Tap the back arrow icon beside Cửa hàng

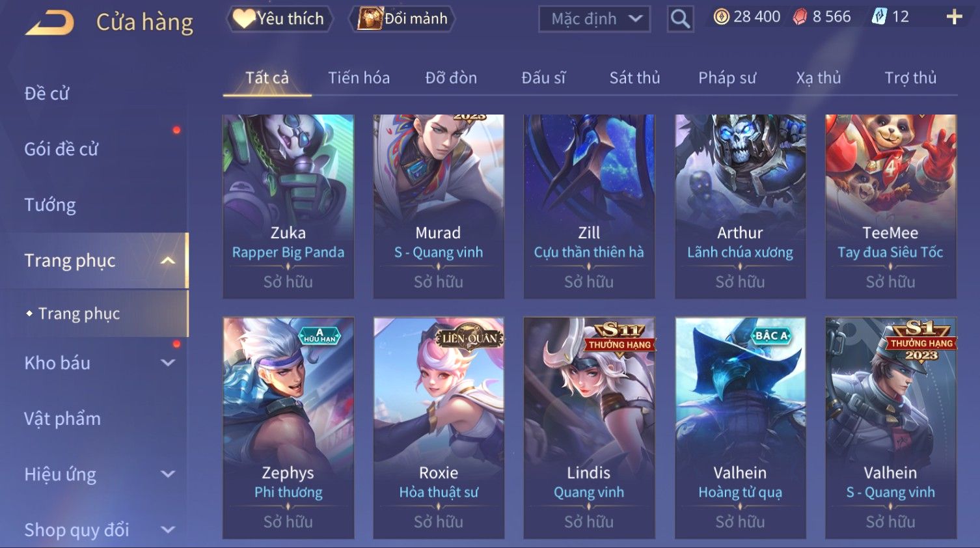(49, 23)
